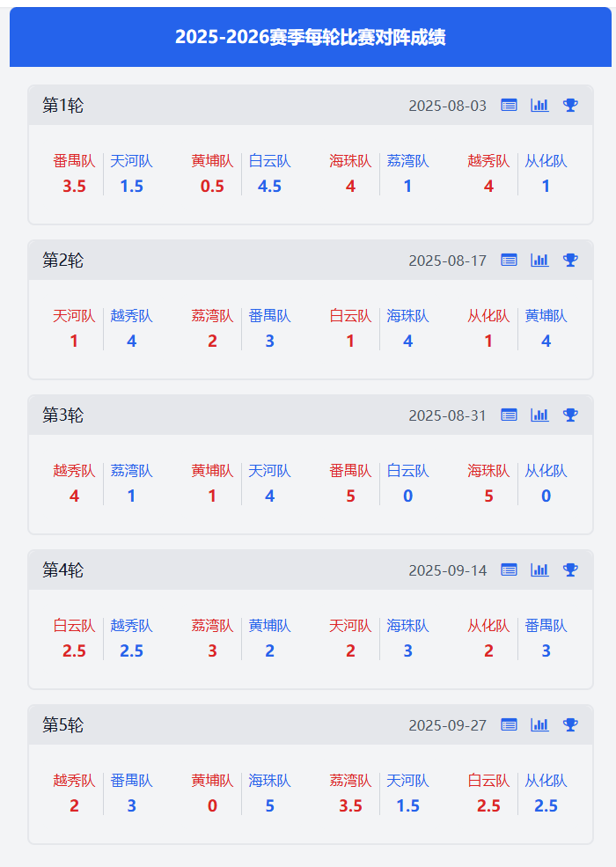Open round 1 details table icon

coord(509,106)
